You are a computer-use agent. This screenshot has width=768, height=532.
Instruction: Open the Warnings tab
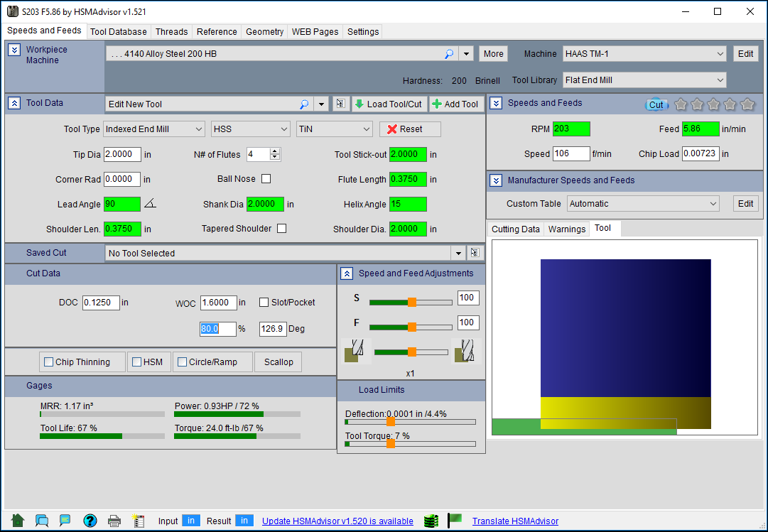[x=566, y=229]
